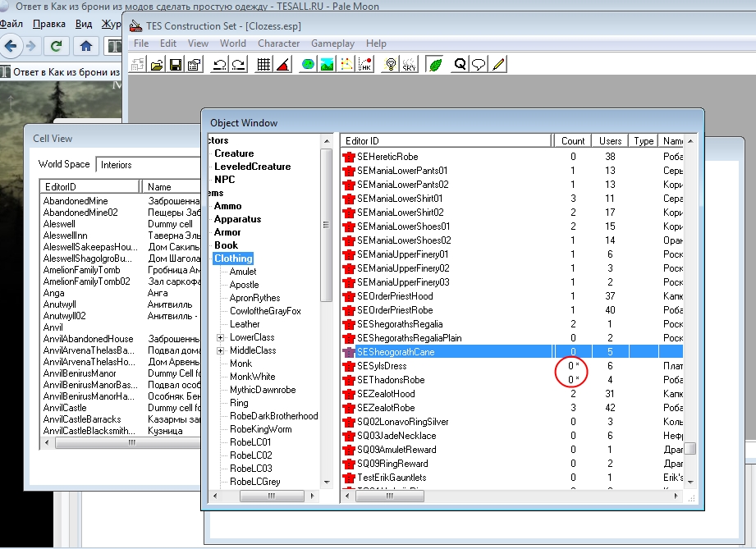Screen dimensions: 756x549
Task: Select the CowloftheGrayFox tree item
Action: [265, 311]
